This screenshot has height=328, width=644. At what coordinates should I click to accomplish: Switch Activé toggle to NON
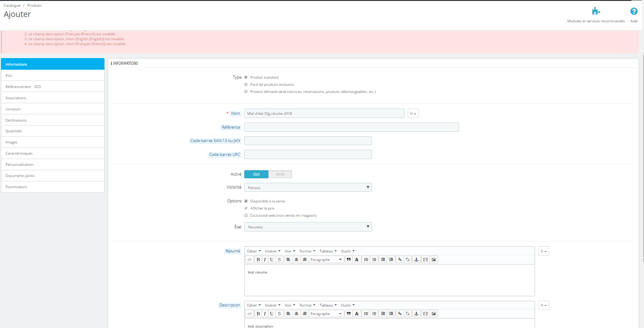point(280,174)
